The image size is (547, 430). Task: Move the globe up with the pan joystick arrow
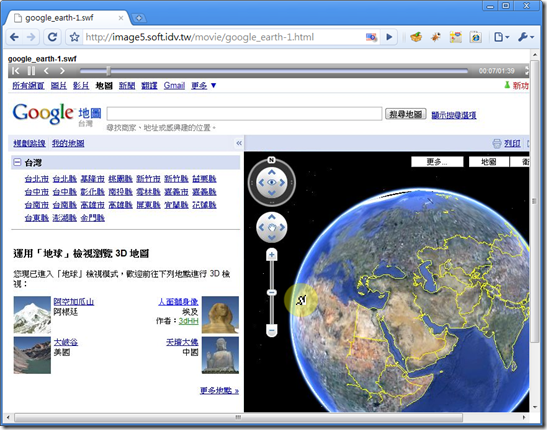click(x=272, y=217)
